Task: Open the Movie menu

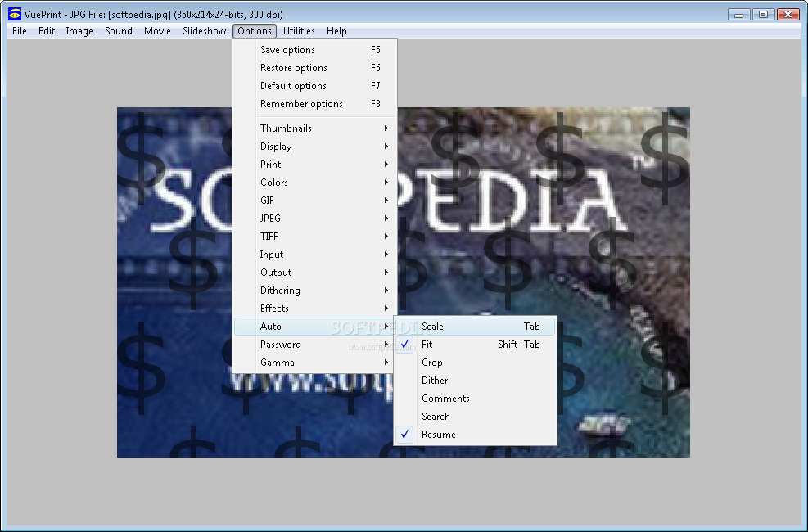Action: coord(157,31)
